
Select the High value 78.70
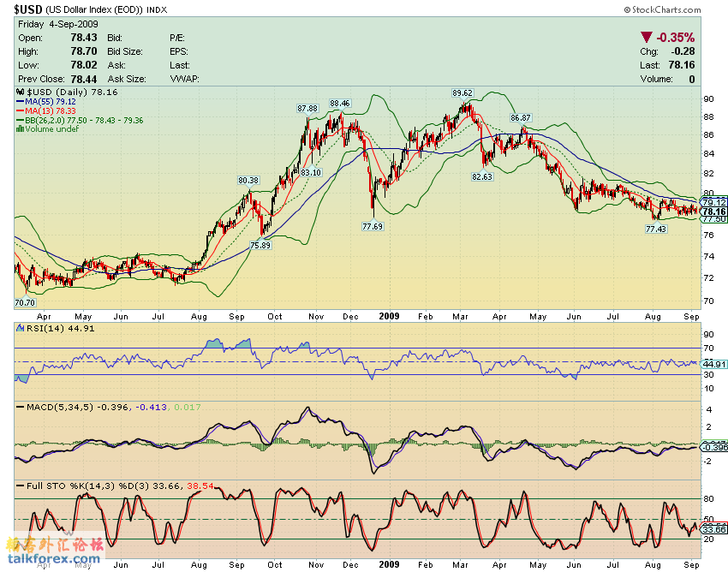84,51
